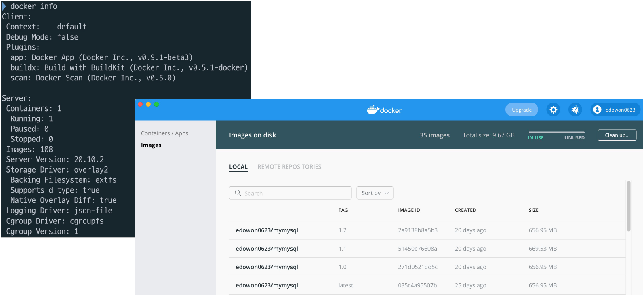Click Backing Filesystem: extfs line in terminal
644x295 pixels.
click(63, 180)
